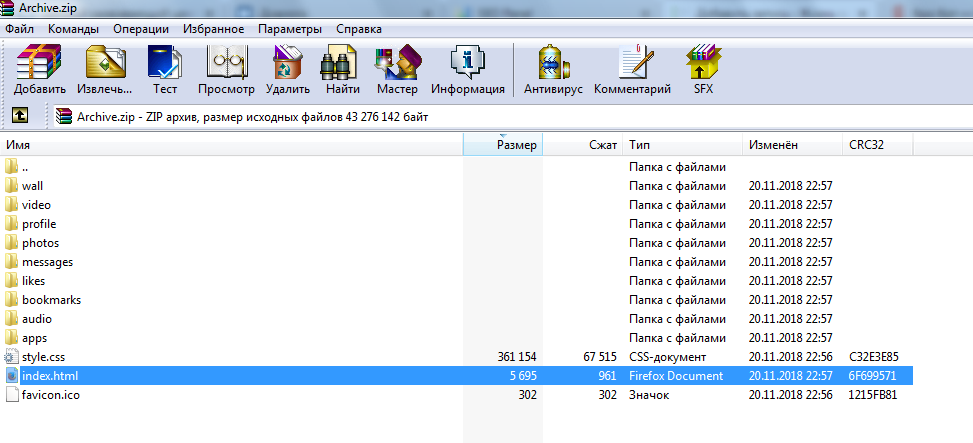Viewport: 973px width, 443px height.
Task: Click the WinRAR icon in address bar
Action: point(64,117)
